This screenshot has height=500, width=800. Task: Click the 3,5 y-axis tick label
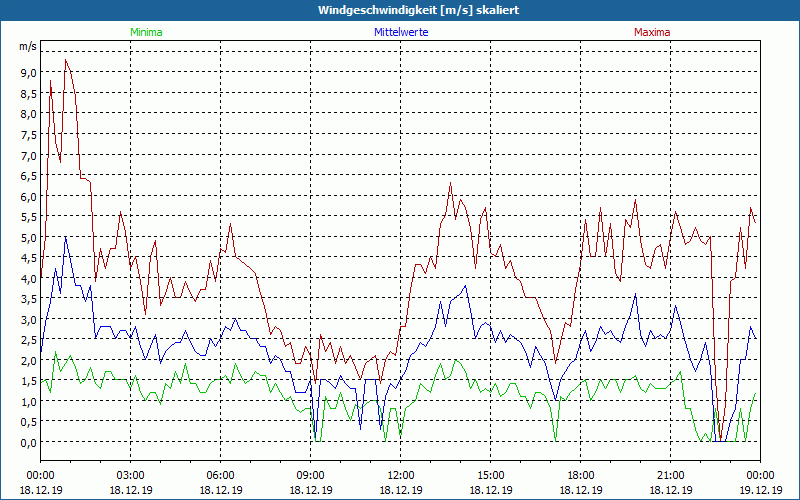tap(27, 299)
